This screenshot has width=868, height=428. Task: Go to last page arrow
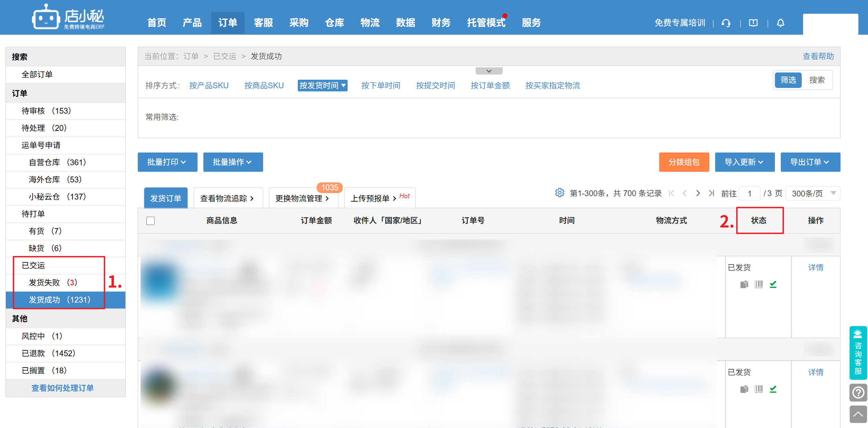(711, 193)
